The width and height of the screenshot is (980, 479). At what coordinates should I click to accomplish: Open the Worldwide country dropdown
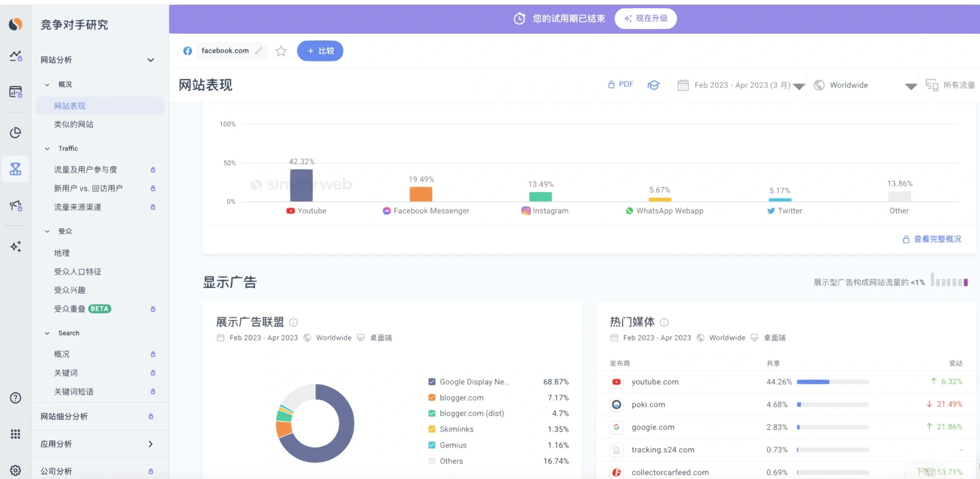tap(865, 85)
